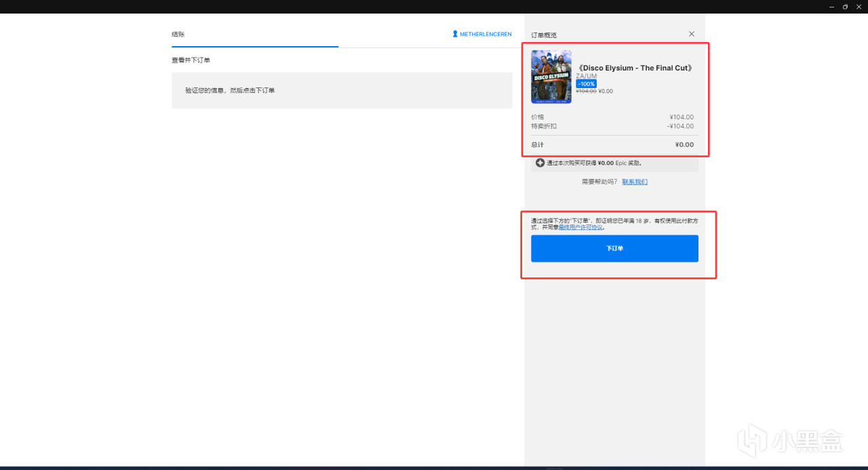Click the 订单概览 order summary heading

point(544,35)
